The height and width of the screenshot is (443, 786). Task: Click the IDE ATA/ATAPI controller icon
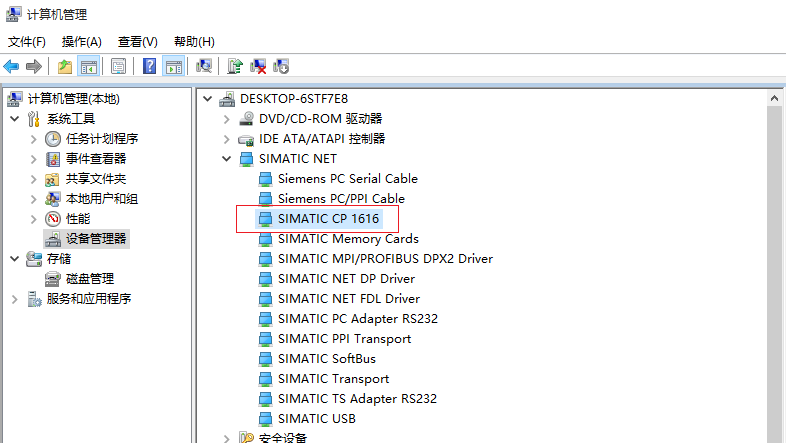(246, 140)
